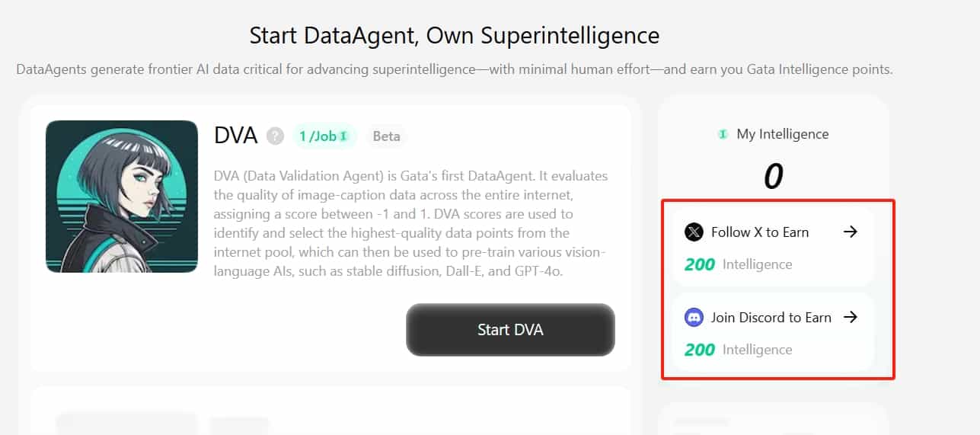Viewport: 980px width, 435px height.
Task: Click the gray Beta badge
Action: (x=387, y=136)
